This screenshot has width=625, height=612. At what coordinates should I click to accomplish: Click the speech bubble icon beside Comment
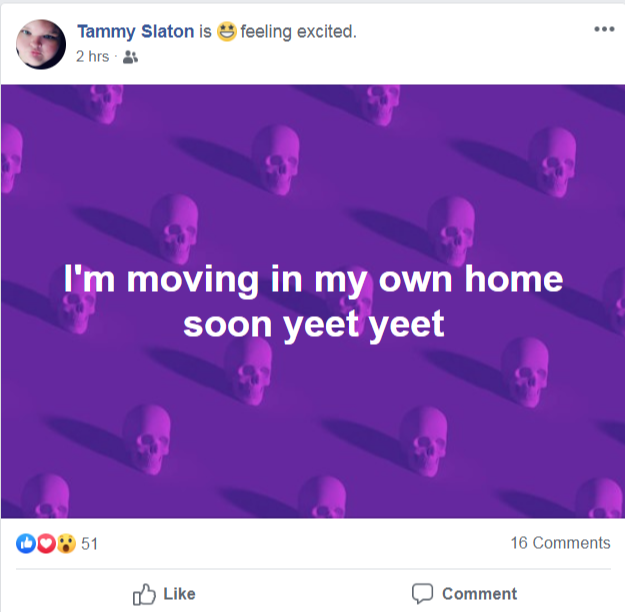point(423,594)
